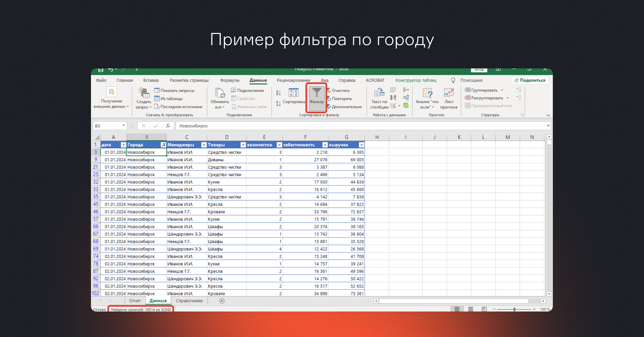Click Получение внешних данных icon
The height and width of the screenshot is (337, 644).
pyautogui.click(x=111, y=92)
